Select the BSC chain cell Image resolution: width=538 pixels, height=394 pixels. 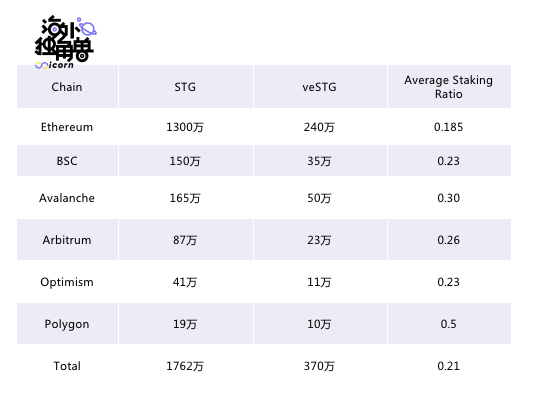pyautogui.click(x=67, y=161)
